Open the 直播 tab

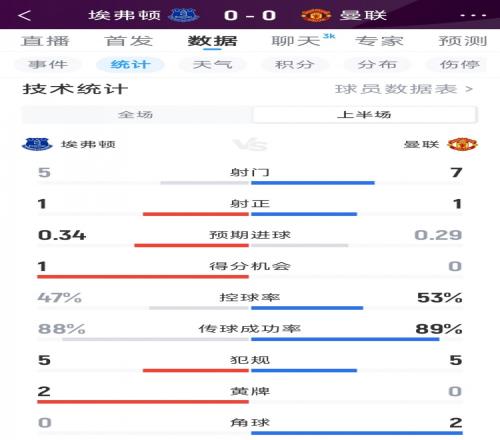tap(45, 41)
